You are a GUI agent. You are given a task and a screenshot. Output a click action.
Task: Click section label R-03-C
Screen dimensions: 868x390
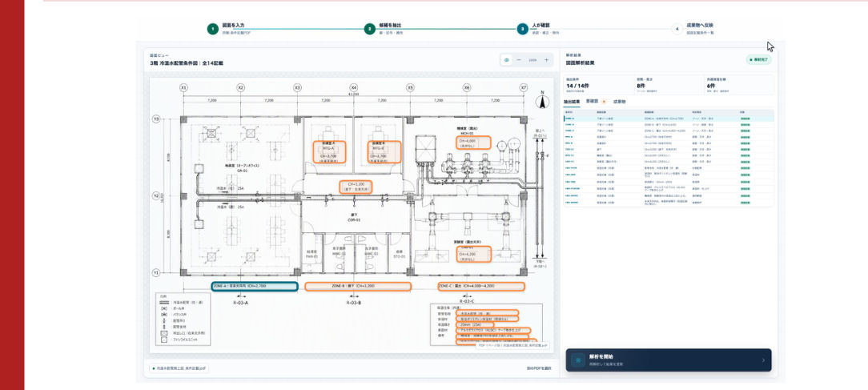[x=467, y=300]
